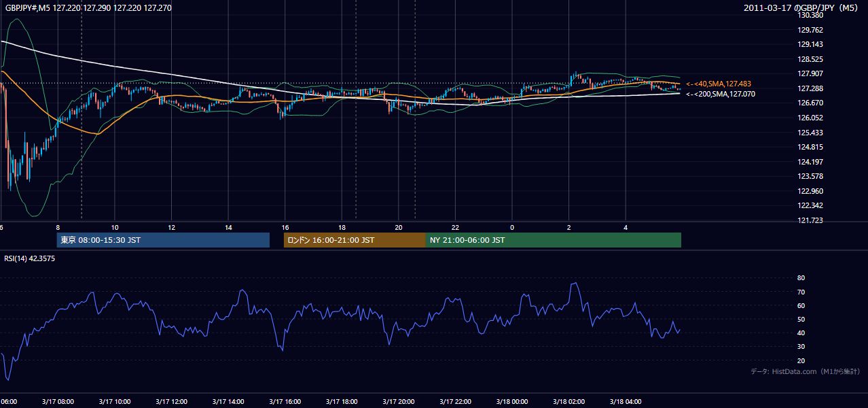Click price axis value 128.525
The image size is (868, 408).
810,59
